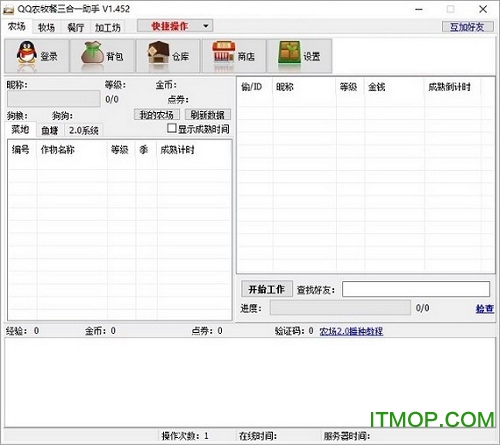Viewport: 500px width, 445px height.
Task: Open the 商店 shop icon
Action: tap(233, 56)
